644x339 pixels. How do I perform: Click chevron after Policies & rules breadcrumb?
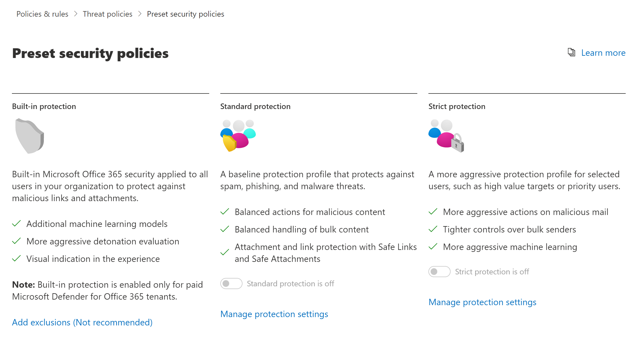click(x=75, y=14)
